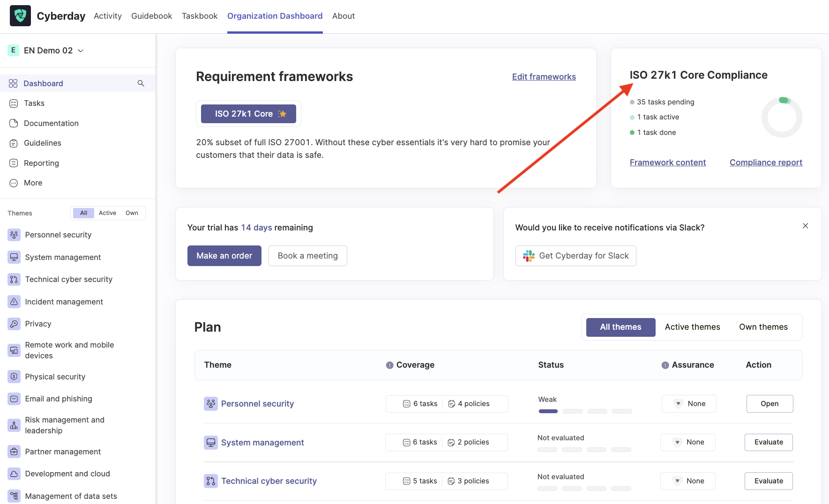Click Personnel security 6 tasks coverage cell

tap(420, 404)
